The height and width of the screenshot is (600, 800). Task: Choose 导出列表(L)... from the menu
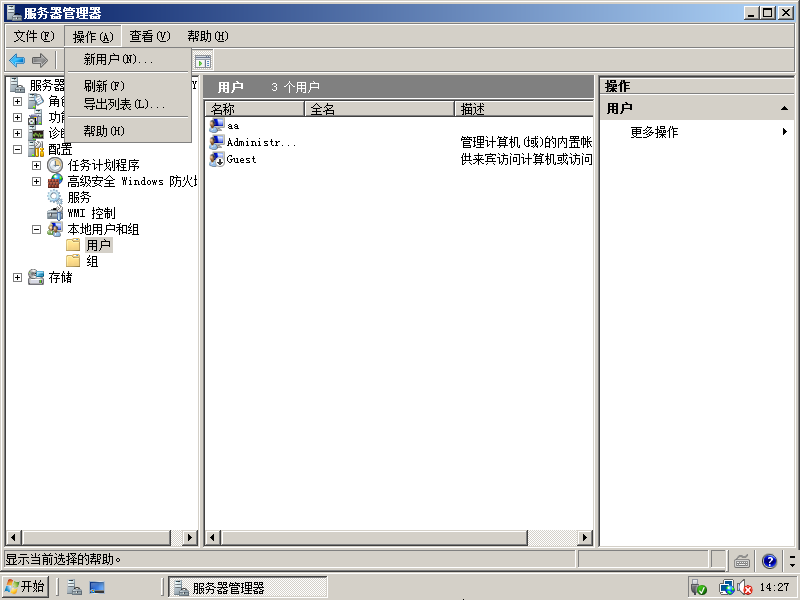click(x=128, y=105)
